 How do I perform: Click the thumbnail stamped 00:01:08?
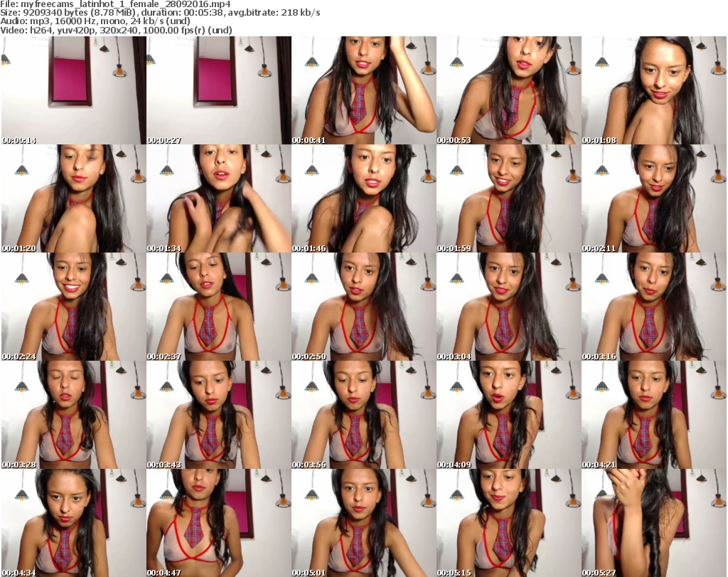pos(654,90)
